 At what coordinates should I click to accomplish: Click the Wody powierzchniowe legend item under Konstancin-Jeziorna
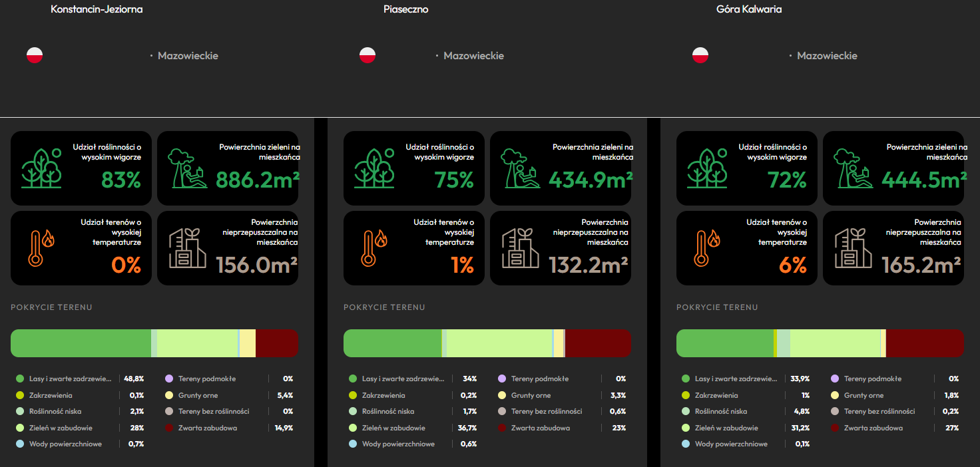click(80, 444)
